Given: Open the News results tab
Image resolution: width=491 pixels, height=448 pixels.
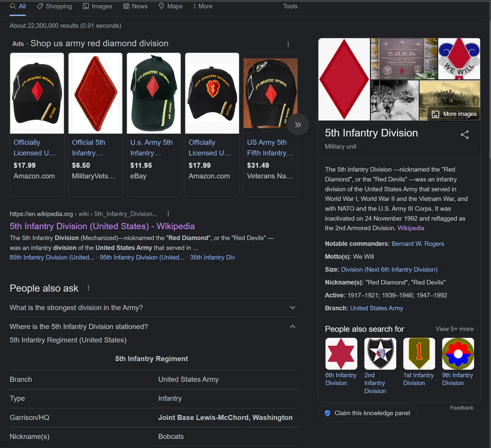Looking at the screenshot, I should [135, 6].
